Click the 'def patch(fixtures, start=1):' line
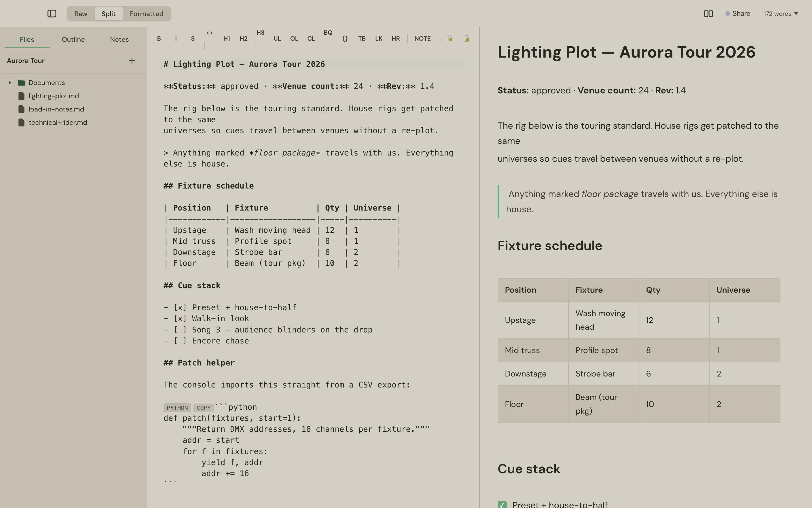The height and width of the screenshot is (508, 812). [232, 418]
